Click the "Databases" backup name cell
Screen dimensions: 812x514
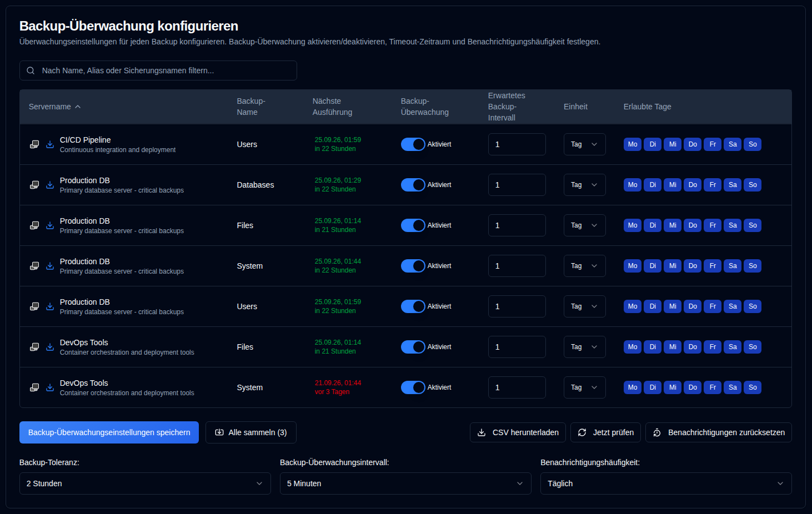(255, 185)
